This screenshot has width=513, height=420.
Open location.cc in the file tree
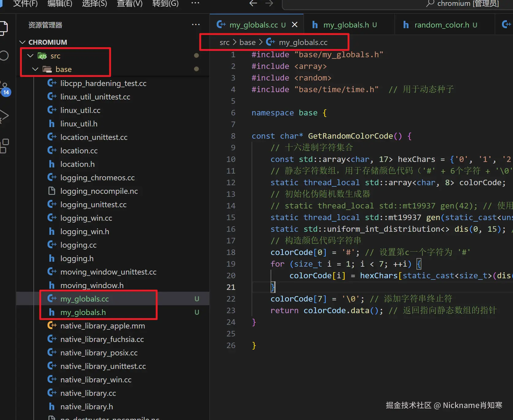pos(79,151)
